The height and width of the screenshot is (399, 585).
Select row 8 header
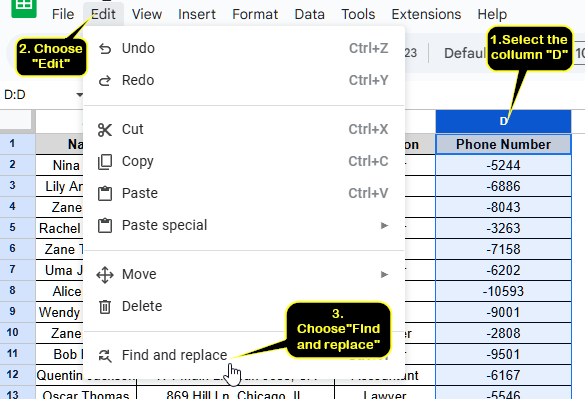coord(12,290)
